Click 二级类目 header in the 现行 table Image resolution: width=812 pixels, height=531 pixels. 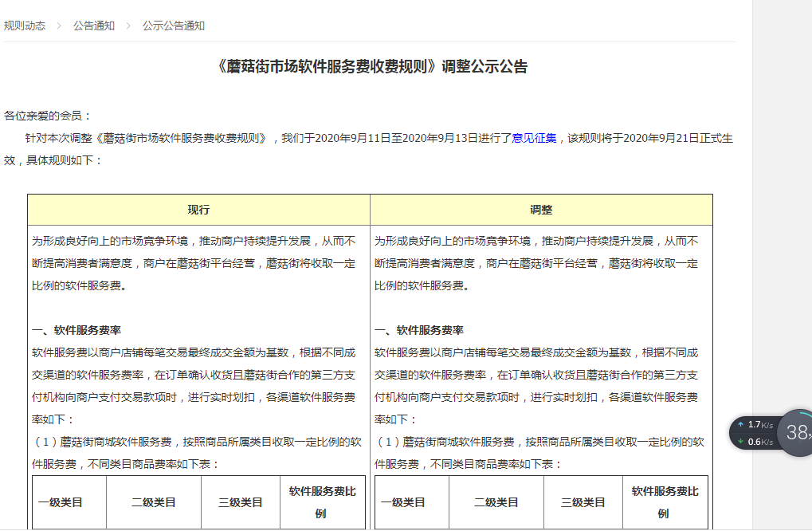[x=154, y=502]
